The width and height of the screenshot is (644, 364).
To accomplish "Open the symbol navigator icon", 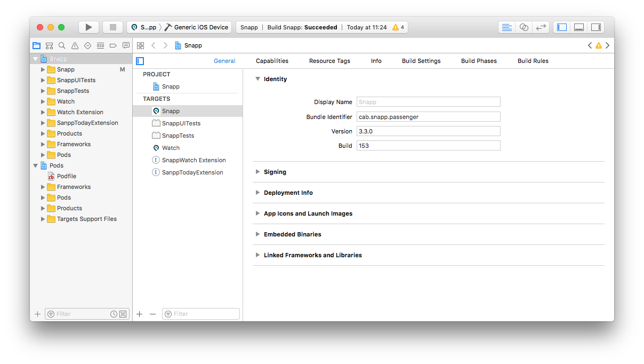I will click(49, 46).
